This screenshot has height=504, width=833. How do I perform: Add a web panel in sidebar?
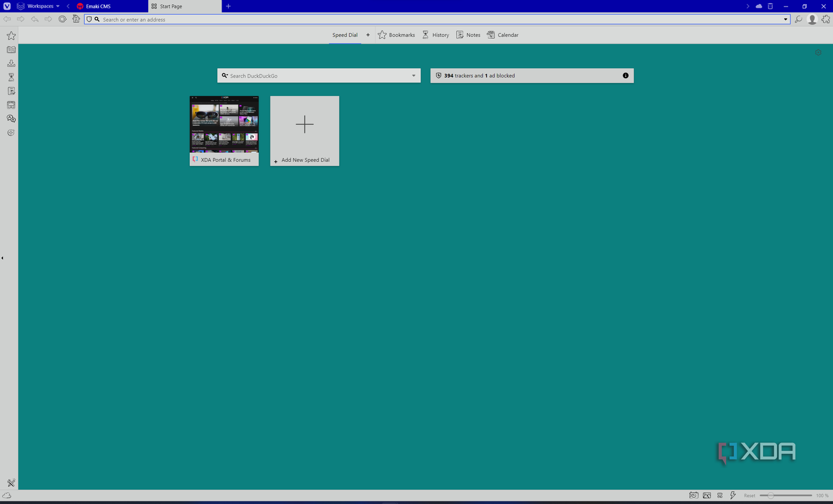(x=11, y=133)
